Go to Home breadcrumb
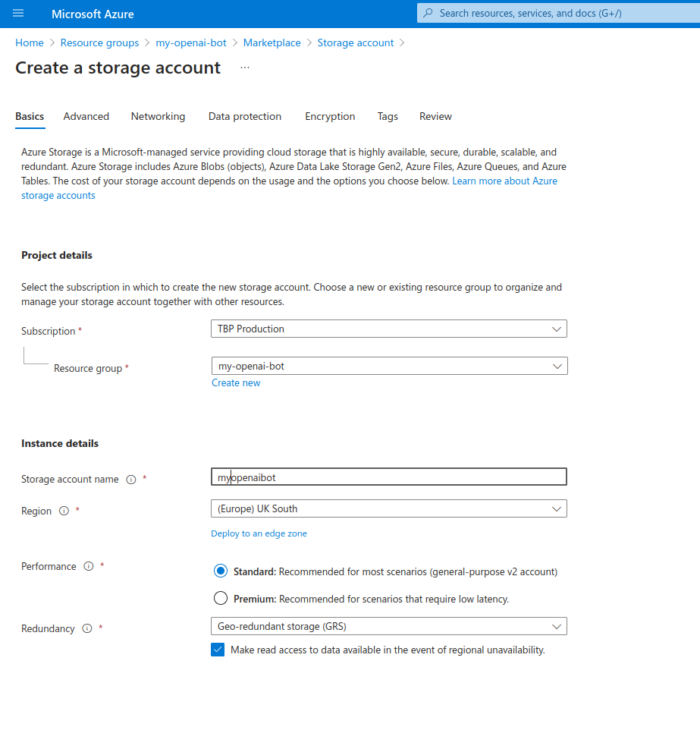This screenshot has width=700, height=749. click(x=30, y=43)
